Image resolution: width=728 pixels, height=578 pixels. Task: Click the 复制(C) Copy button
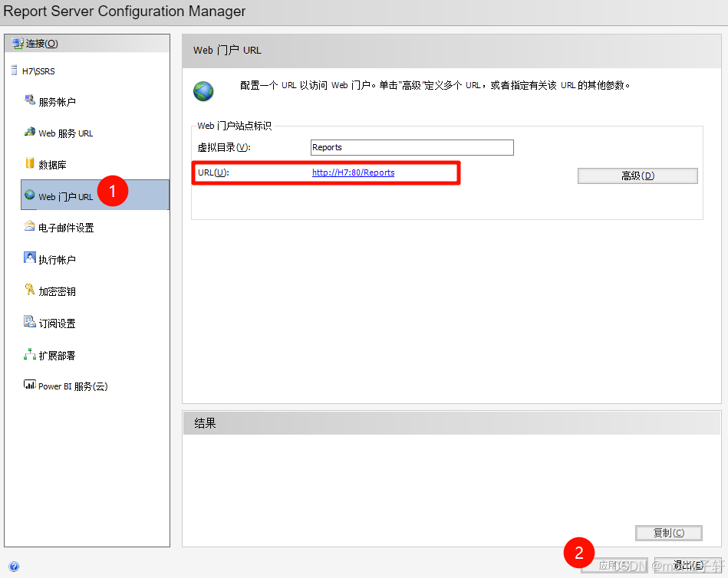pos(668,533)
